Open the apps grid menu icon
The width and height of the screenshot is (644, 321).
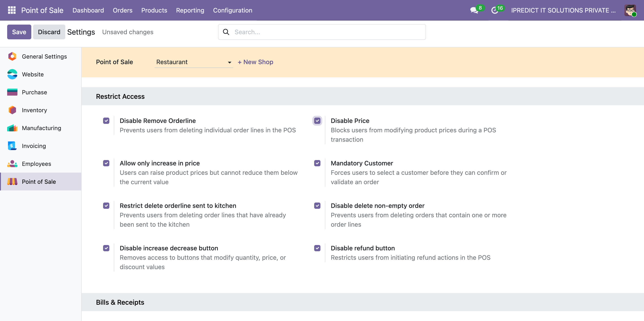click(x=12, y=10)
